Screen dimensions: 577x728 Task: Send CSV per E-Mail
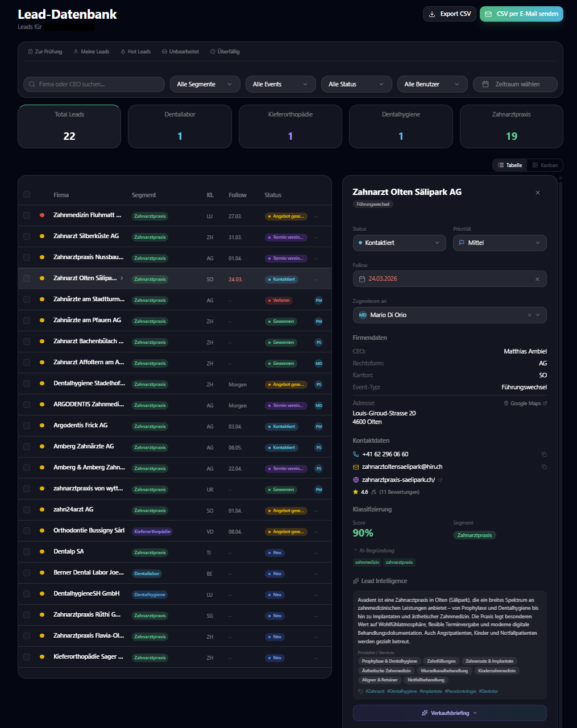pyautogui.click(x=521, y=14)
